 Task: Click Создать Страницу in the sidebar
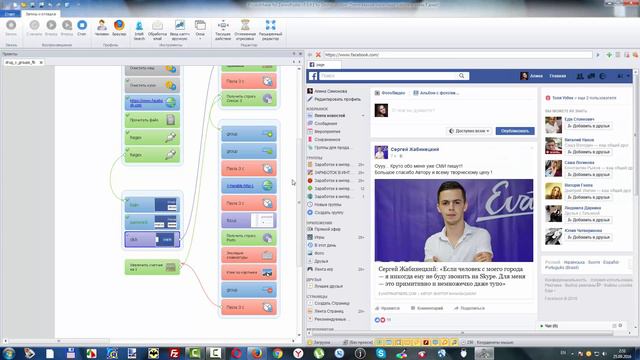point(332,303)
